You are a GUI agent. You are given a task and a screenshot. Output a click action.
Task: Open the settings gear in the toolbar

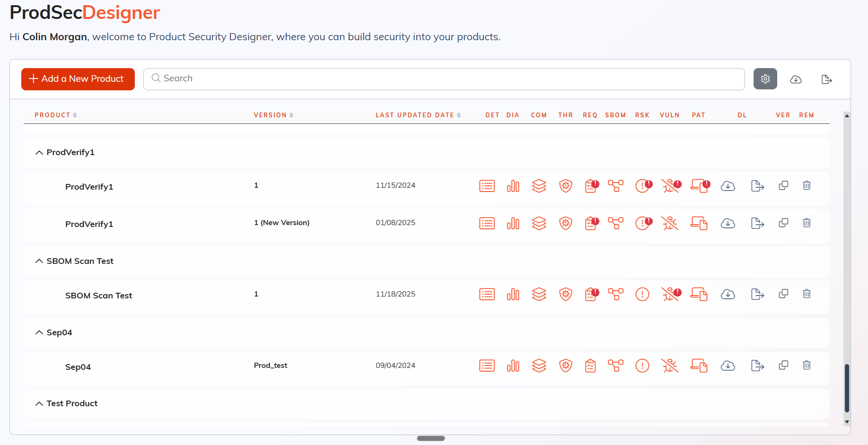pyautogui.click(x=765, y=79)
